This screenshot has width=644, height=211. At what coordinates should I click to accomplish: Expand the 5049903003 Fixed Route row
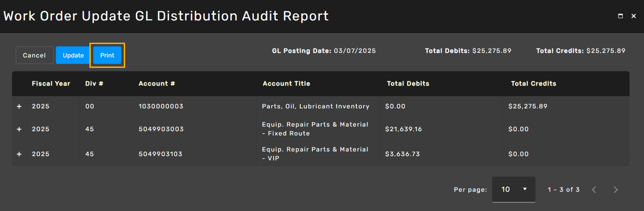[x=19, y=129]
